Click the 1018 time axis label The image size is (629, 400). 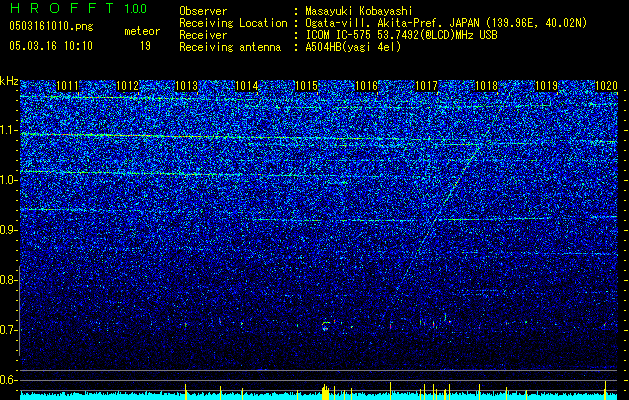pos(486,86)
